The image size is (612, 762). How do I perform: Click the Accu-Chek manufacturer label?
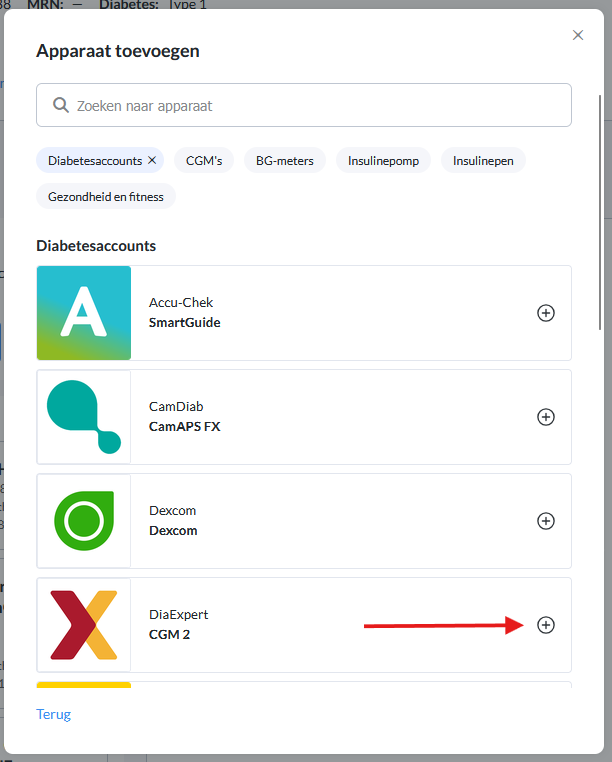(181, 302)
